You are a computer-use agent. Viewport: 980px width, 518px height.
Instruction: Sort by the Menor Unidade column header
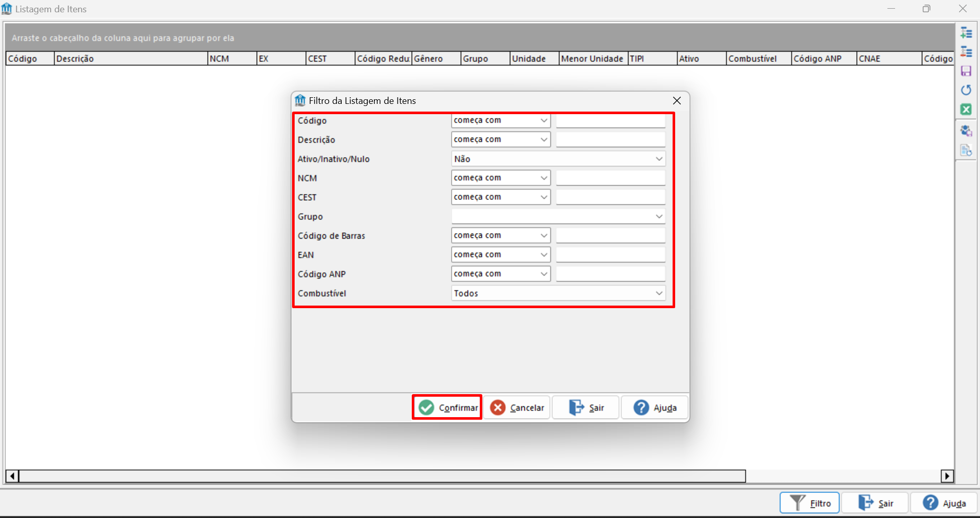pyautogui.click(x=594, y=58)
